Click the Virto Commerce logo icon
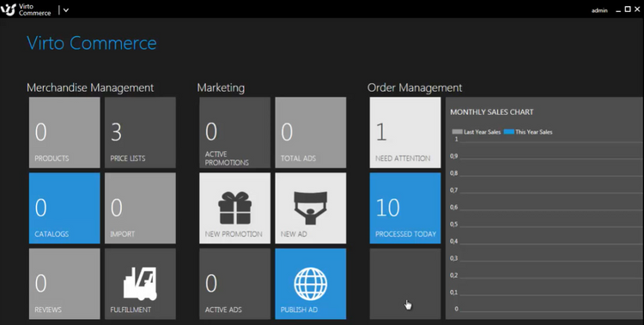The height and width of the screenshot is (325, 644). 9,9
